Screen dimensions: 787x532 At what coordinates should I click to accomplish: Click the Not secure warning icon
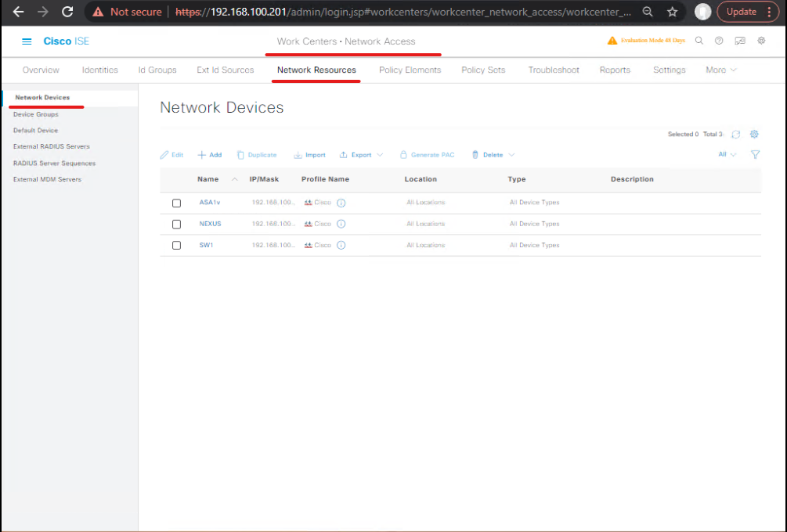[99, 12]
